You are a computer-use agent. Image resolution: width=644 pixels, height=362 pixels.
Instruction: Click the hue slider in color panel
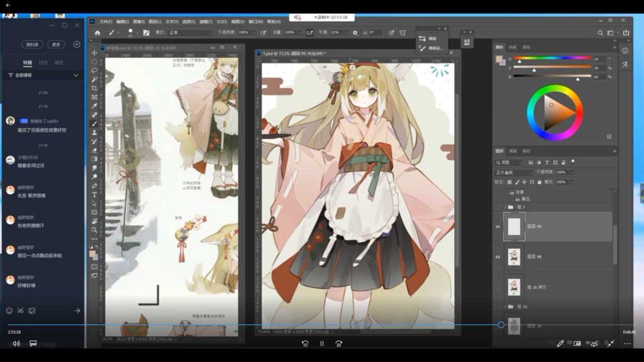click(x=552, y=58)
